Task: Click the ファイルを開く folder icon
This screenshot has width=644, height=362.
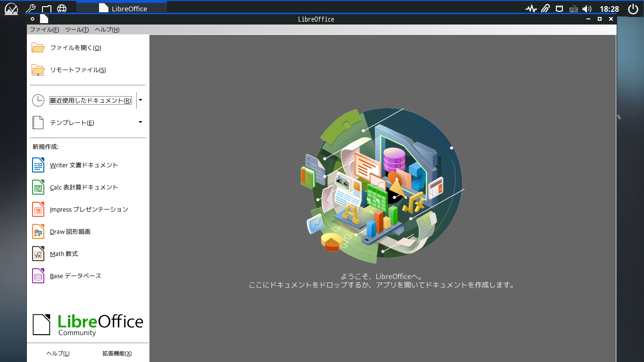Action: click(x=38, y=48)
